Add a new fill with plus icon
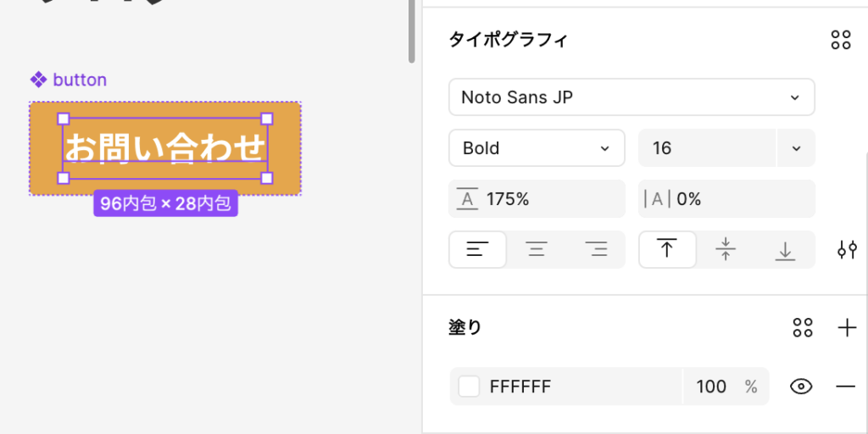The width and height of the screenshot is (868, 434). coord(846,328)
